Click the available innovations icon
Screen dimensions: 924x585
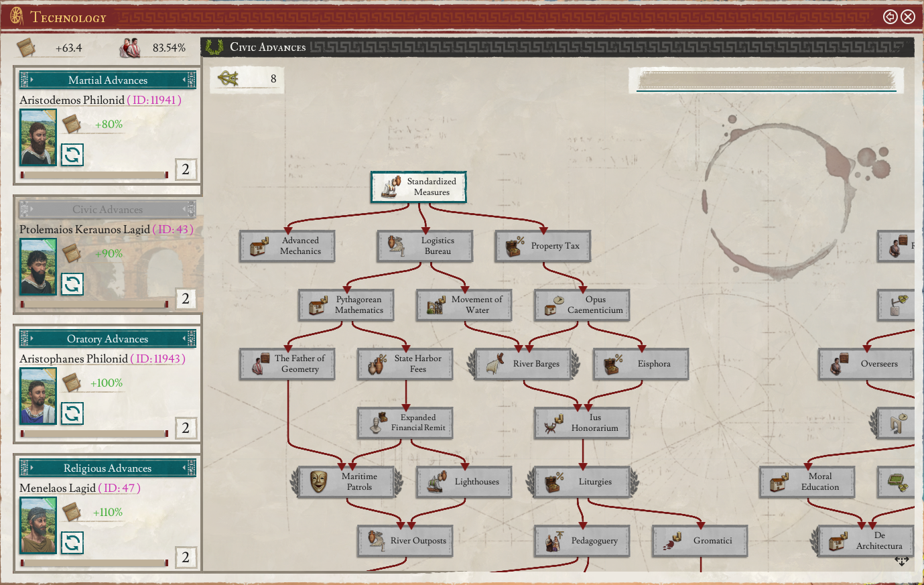click(228, 79)
